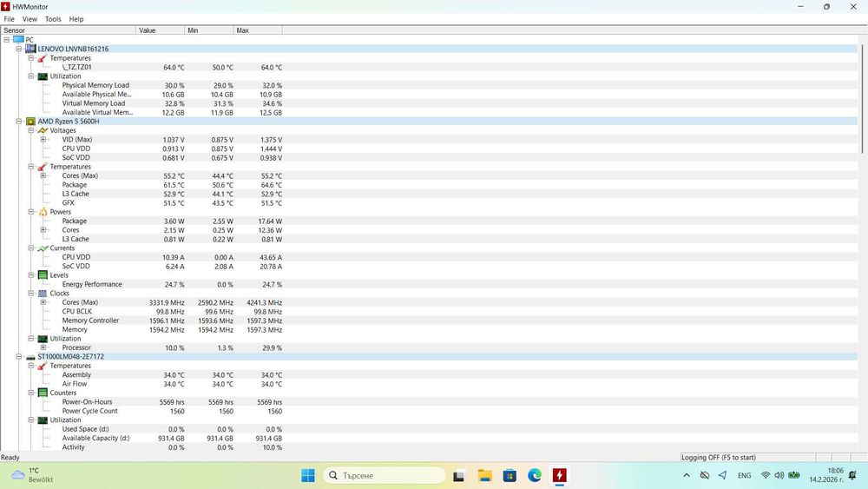Expand the Cores (Max) temperature entry

pyautogui.click(x=43, y=175)
